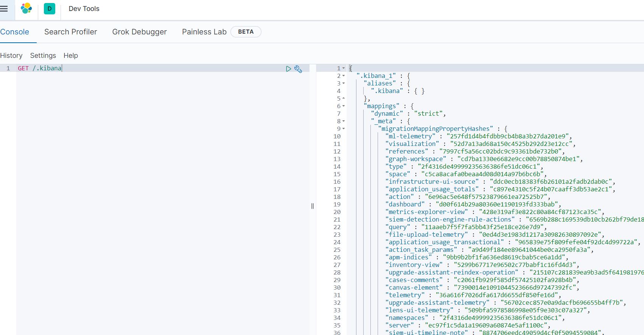The width and height of the screenshot is (644, 335).
Task: Open the main navigation hamburger menu
Action: 4,9
